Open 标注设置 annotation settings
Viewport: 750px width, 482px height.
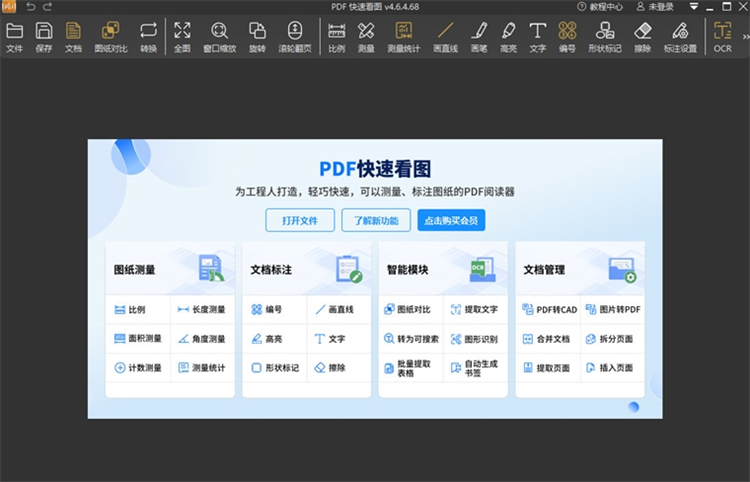(680, 36)
